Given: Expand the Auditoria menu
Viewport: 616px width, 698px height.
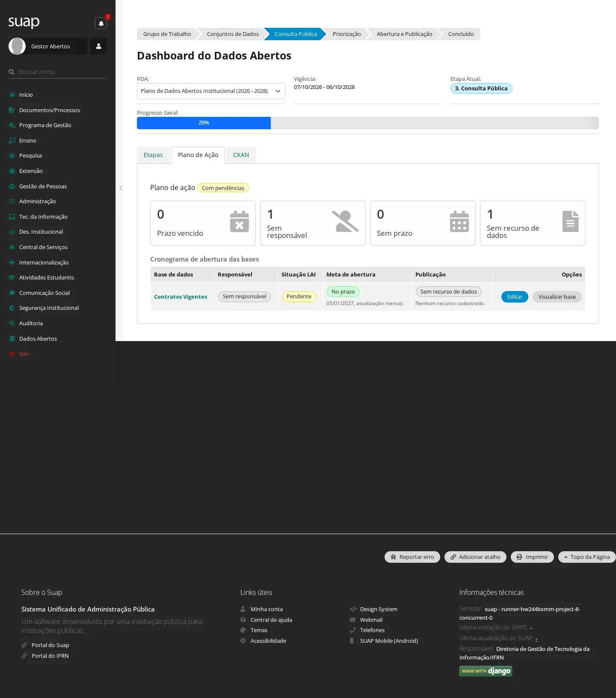Looking at the screenshot, I should 31,324.
